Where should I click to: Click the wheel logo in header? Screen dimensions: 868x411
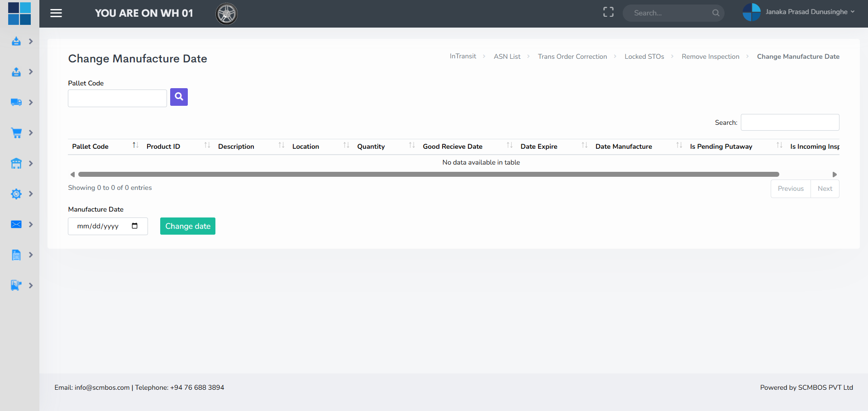(x=226, y=14)
